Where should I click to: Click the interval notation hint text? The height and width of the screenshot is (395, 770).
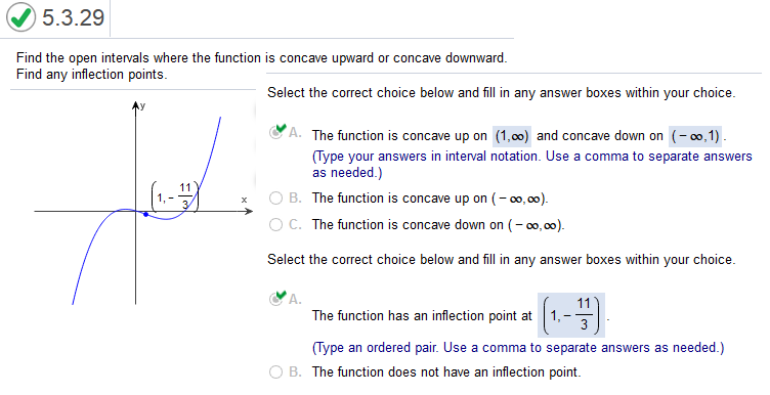(532, 165)
